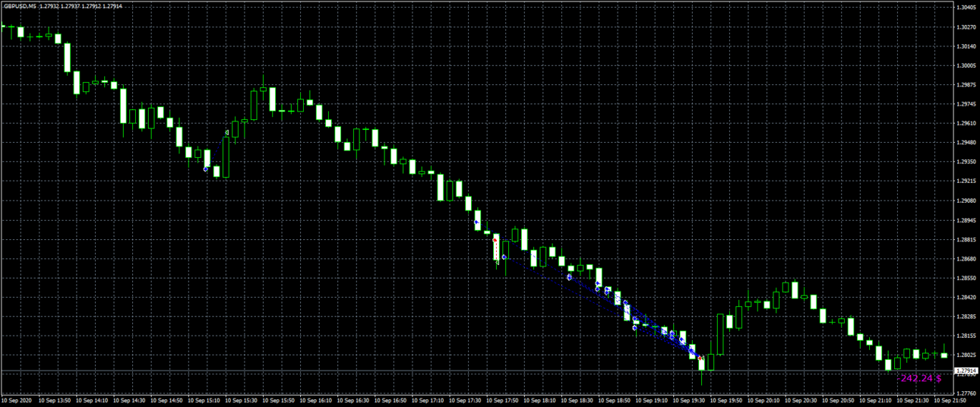Screen dimensions: 980x407
Task: Click the 1.30005 price axis label
Action: [965, 65]
